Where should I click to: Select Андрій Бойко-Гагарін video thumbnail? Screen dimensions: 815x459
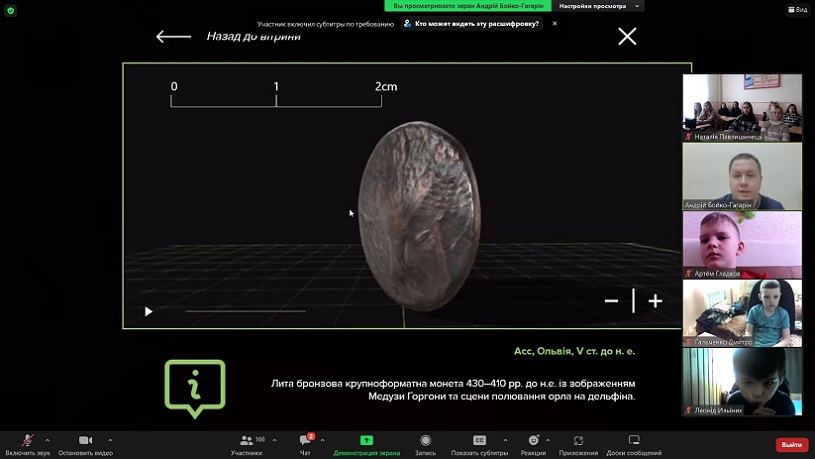tap(742, 177)
